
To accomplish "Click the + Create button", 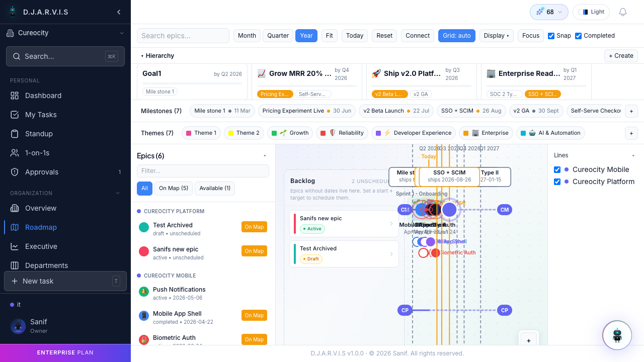I will [x=621, y=56].
